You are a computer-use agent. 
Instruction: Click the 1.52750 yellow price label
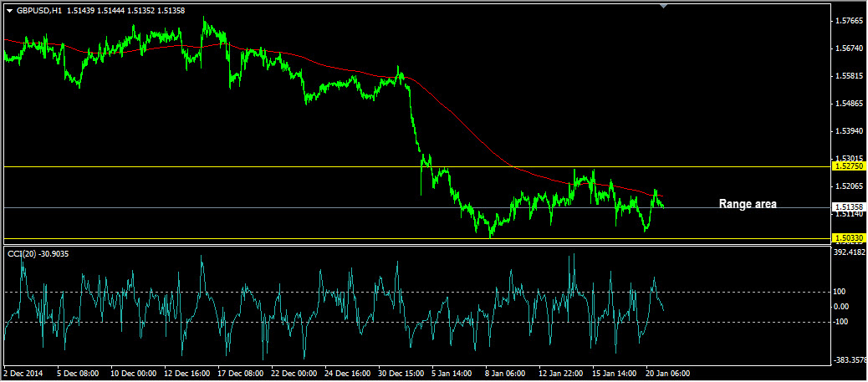coord(849,166)
